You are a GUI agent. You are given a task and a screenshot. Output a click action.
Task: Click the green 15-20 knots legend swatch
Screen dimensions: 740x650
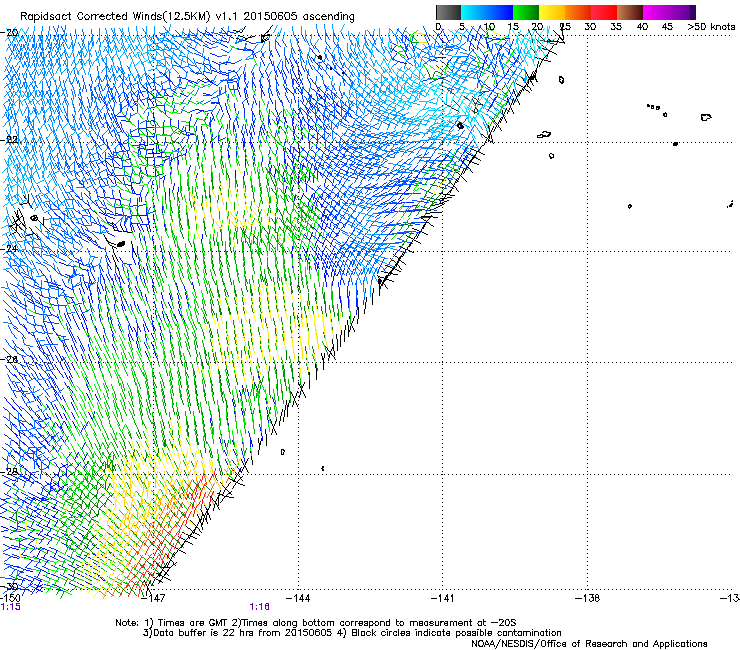pos(526,12)
